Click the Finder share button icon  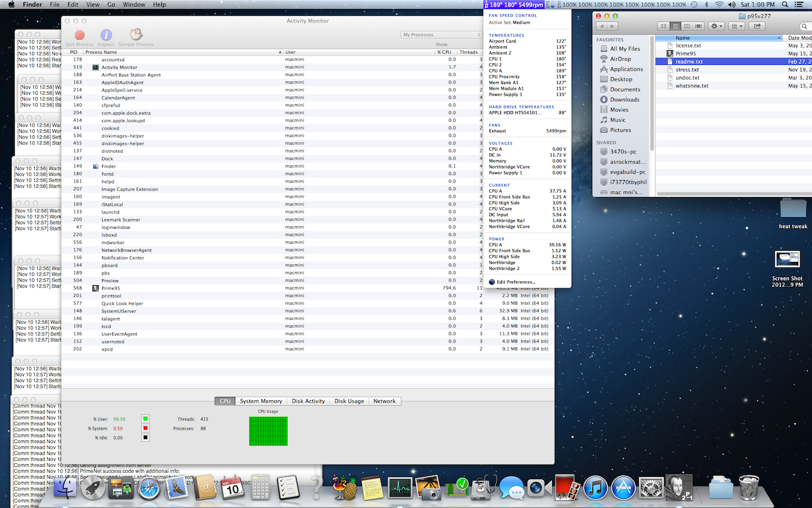pyautogui.click(x=757, y=26)
